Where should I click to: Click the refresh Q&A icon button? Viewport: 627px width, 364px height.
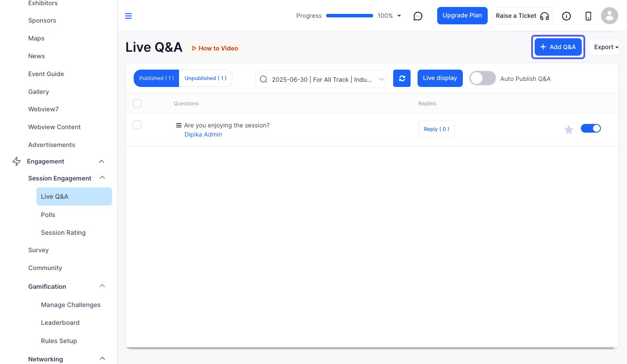402,78
